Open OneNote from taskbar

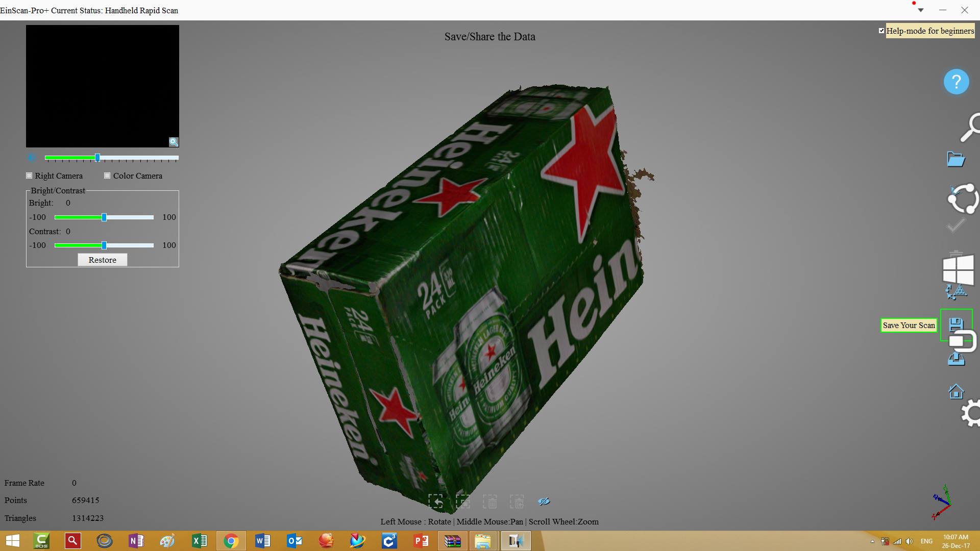coord(136,541)
